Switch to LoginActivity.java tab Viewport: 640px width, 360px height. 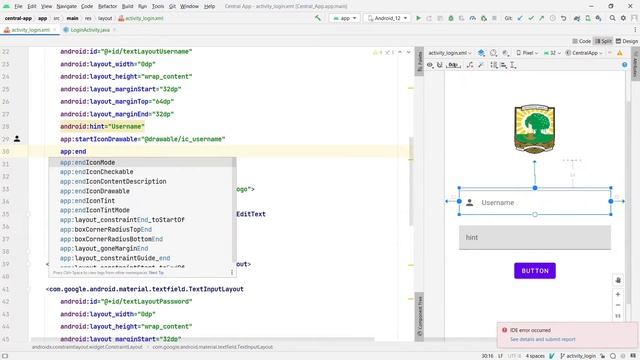[90, 30]
